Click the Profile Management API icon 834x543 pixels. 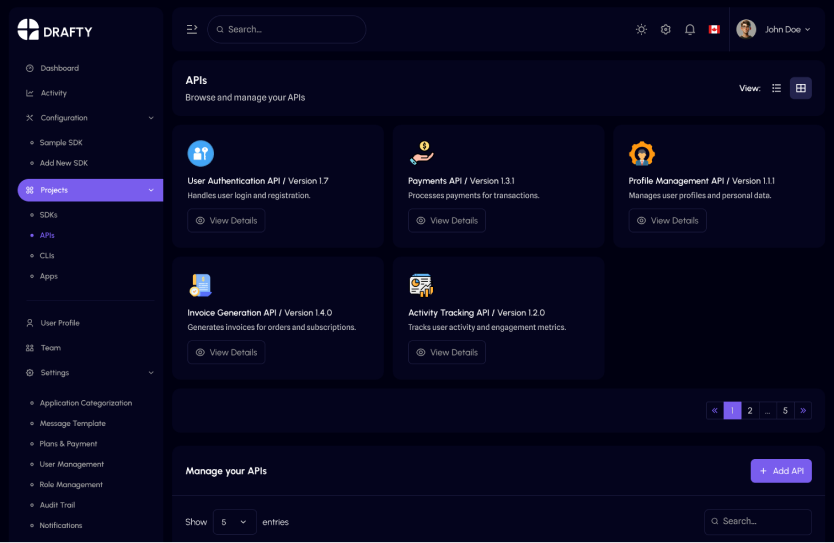click(x=642, y=153)
